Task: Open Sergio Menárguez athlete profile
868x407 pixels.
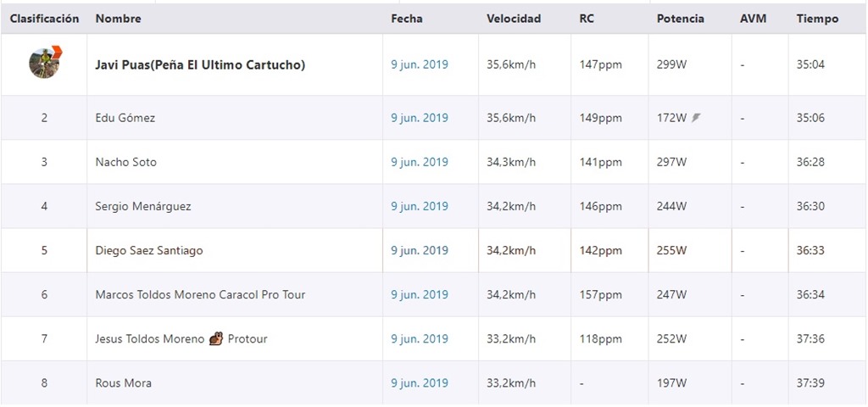Action: pyautogui.click(x=143, y=207)
